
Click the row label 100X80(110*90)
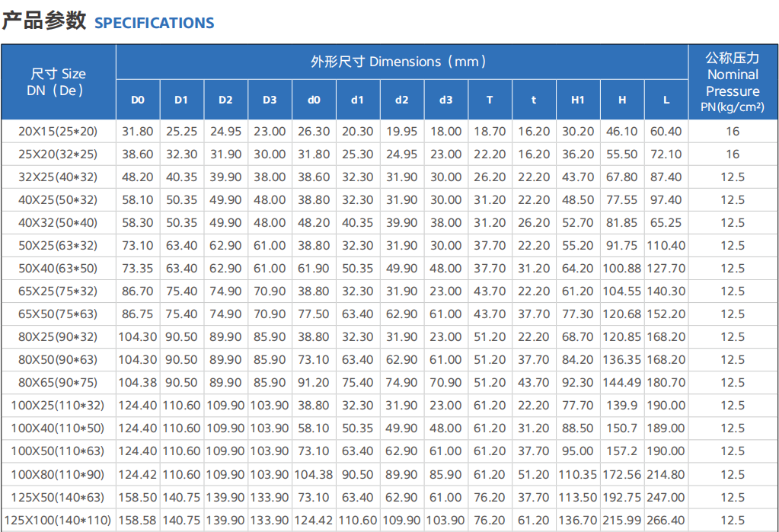[x=58, y=475]
